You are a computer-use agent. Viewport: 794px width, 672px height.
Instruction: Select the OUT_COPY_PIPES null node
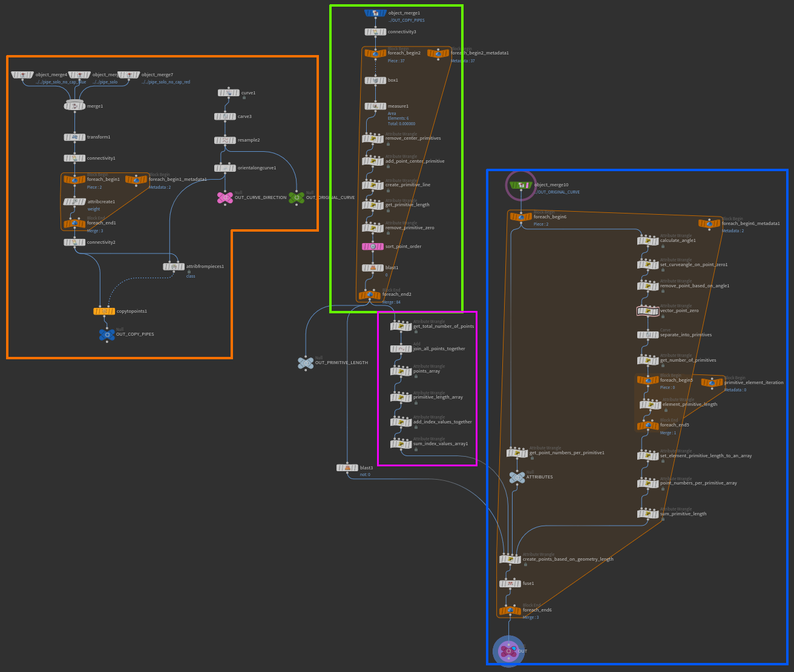(x=107, y=334)
